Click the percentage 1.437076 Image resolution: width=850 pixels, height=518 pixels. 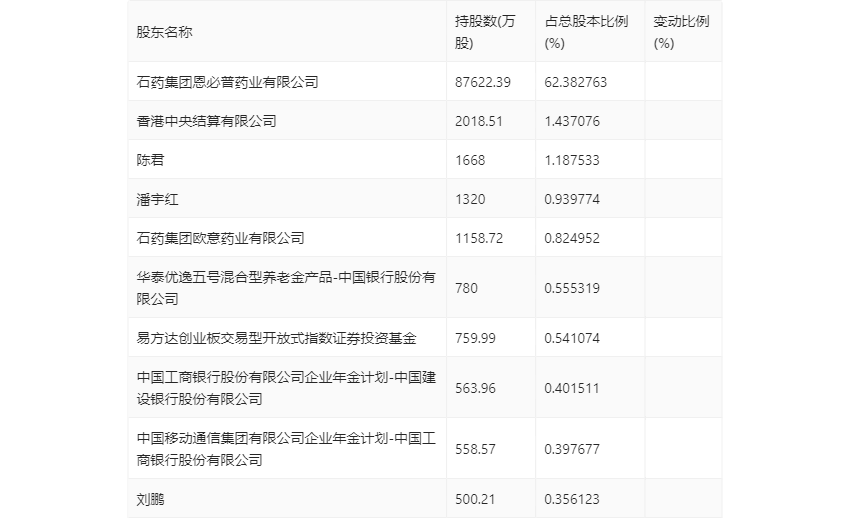[572, 121]
